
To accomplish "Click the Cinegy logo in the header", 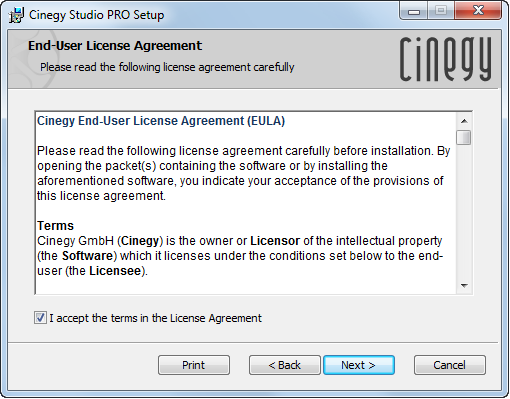I will click(445, 59).
